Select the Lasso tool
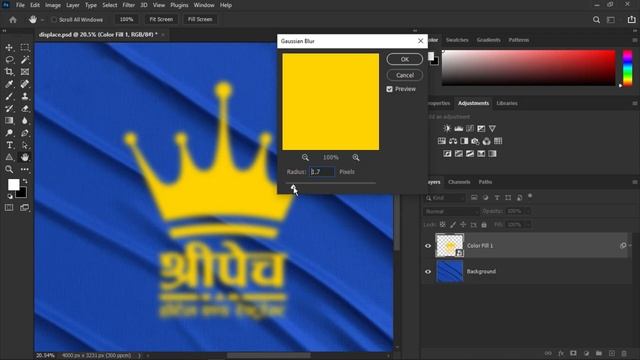The width and height of the screenshot is (640, 360). tap(9, 60)
